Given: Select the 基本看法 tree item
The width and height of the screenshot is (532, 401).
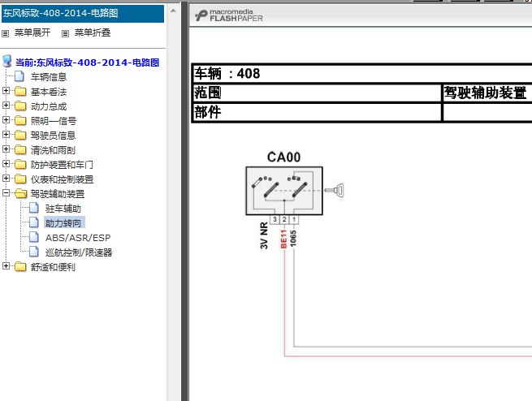Looking at the screenshot, I should (49, 92).
